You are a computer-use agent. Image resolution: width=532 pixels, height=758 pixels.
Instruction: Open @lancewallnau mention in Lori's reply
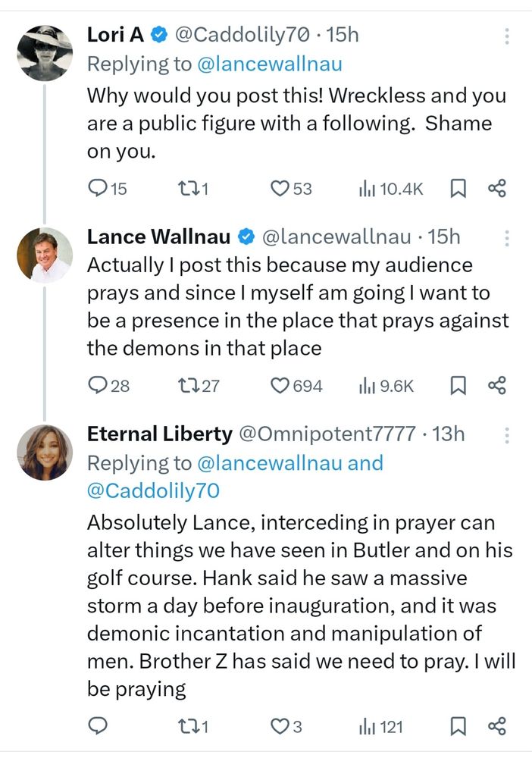271,64
